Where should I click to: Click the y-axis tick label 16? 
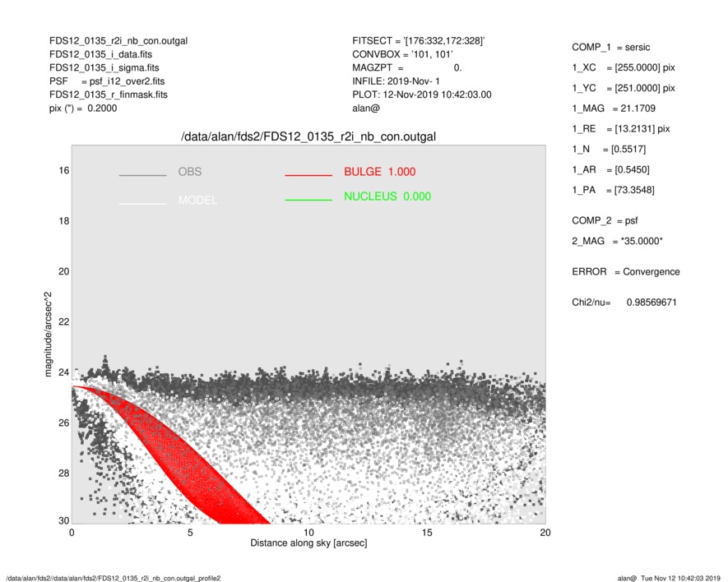pos(64,171)
